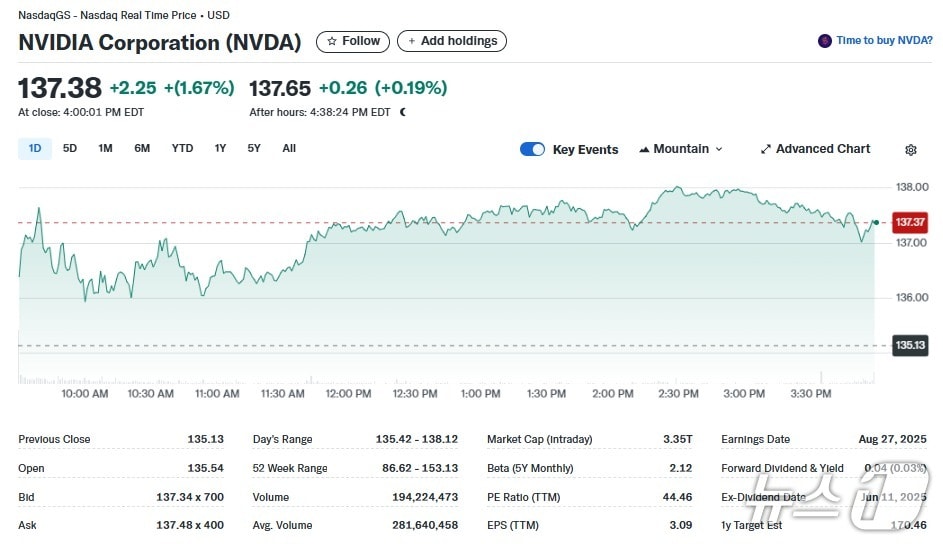
Task: Click the after-hours moon icon
Action: coord(403,112)
